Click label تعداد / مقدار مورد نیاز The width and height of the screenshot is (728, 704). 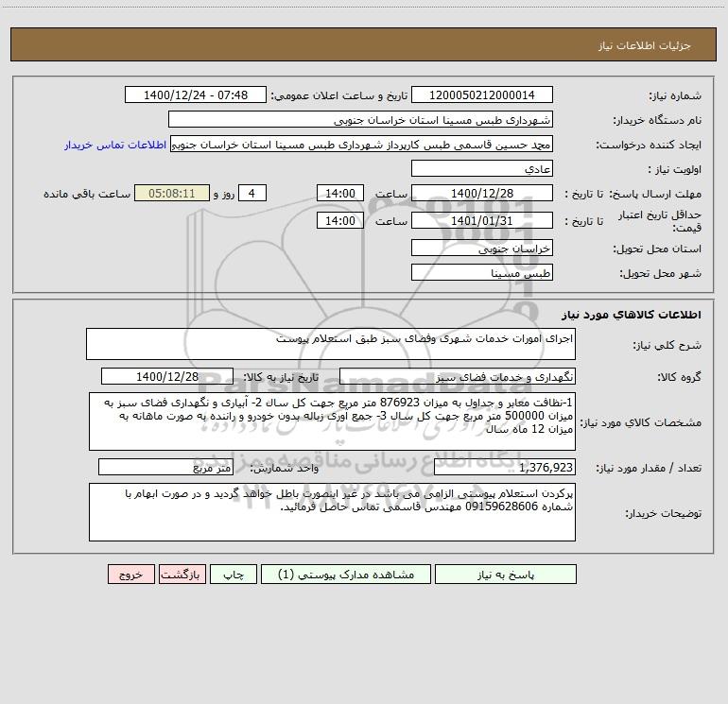[x=649, y=469]
